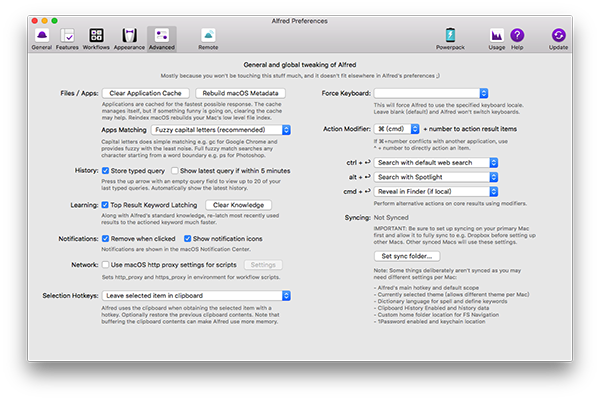Open the General preferences hat icon
The image size is (600, 400).
click(x=42, y=36)
